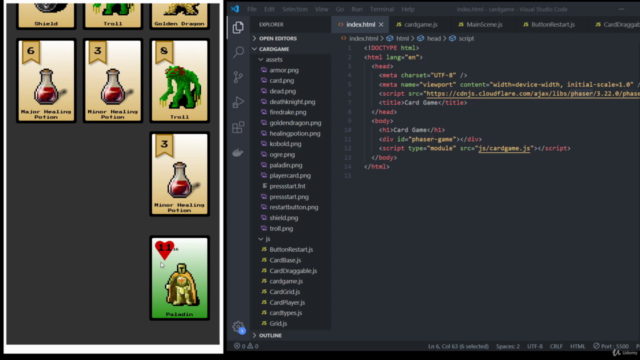Open the Docker view icon
Viewport: 640px width, 360px height.
pos(238,153)
